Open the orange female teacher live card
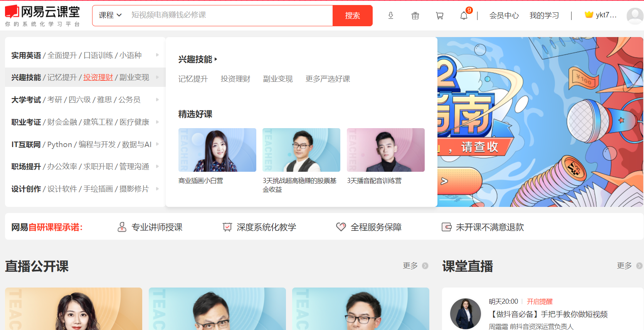The image size is (644, 330). (x=74, y=309)
